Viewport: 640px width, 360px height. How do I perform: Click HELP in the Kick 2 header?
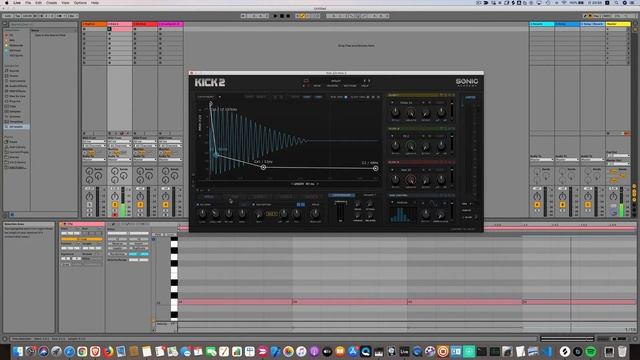365,86
